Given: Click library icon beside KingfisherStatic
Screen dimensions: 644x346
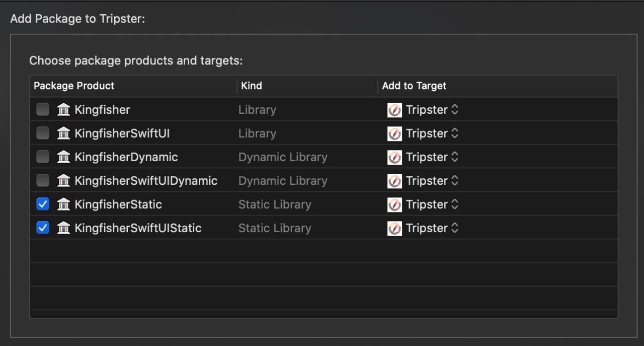Looking at the screenshot, I should [x=63, y=204].
